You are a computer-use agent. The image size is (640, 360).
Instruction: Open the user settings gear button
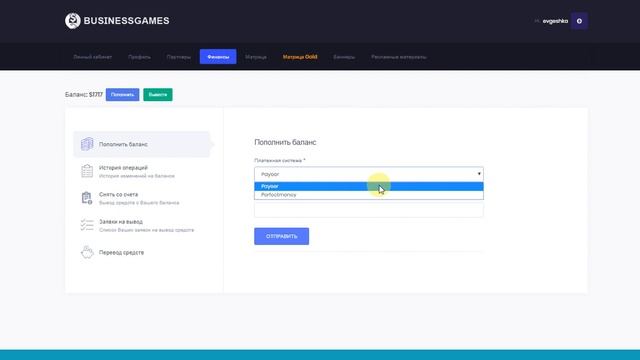(579, 21)
